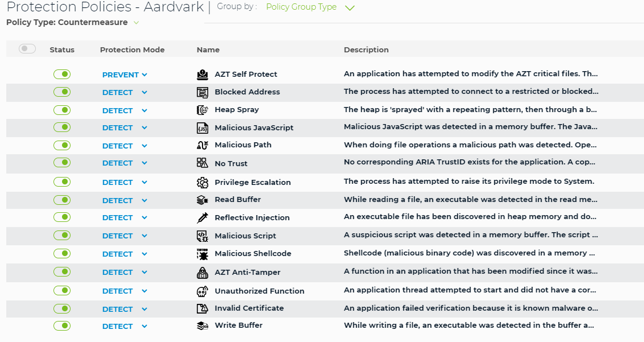This screenshot has width=644, height=342.
Task: Toggle Malicious JavaScript policy status
Action: point(62,127)
